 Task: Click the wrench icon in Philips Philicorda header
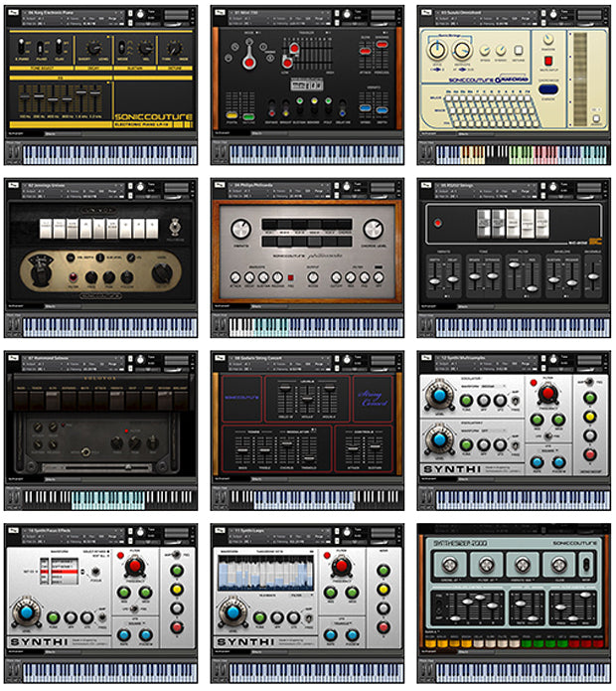pos(221,185)
